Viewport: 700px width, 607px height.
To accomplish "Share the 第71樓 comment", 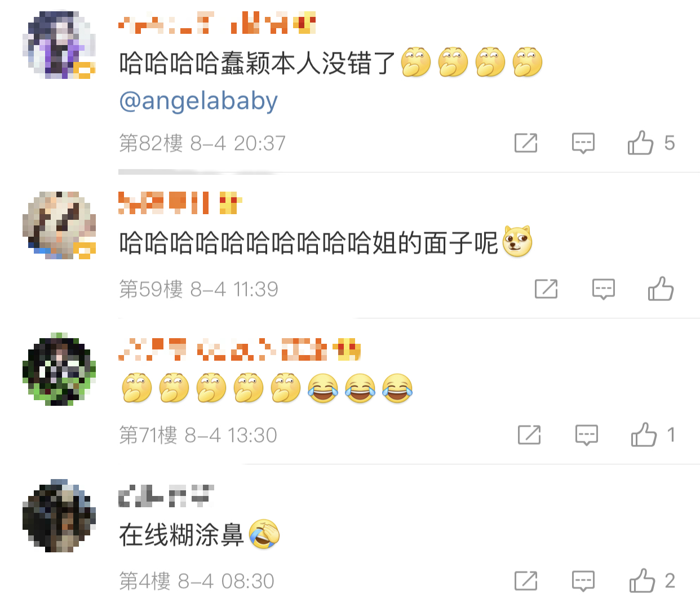I will (x=529, y=435).
